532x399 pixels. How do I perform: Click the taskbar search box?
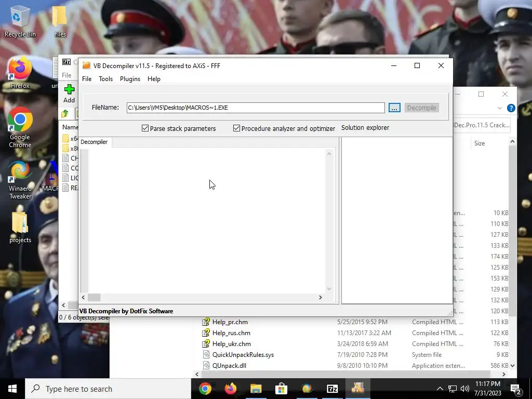tap(108, 389)
